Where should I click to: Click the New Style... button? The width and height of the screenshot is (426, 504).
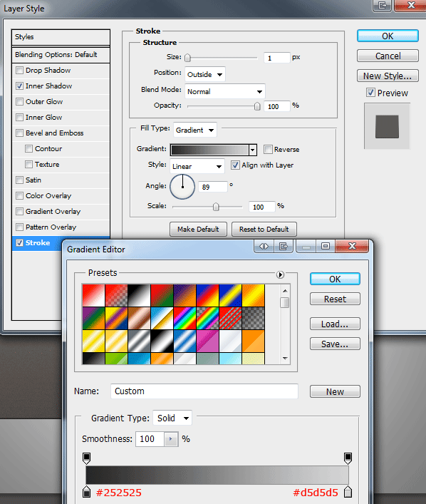388,76
